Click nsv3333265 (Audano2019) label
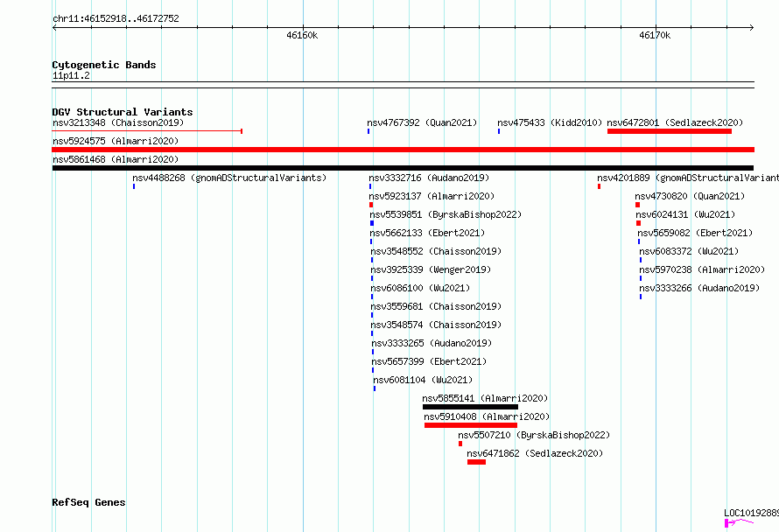 click(x=432, y=343)
